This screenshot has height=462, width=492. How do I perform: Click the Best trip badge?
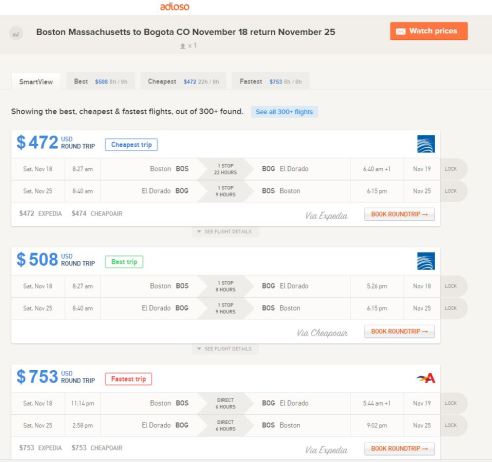coord(124,262)
